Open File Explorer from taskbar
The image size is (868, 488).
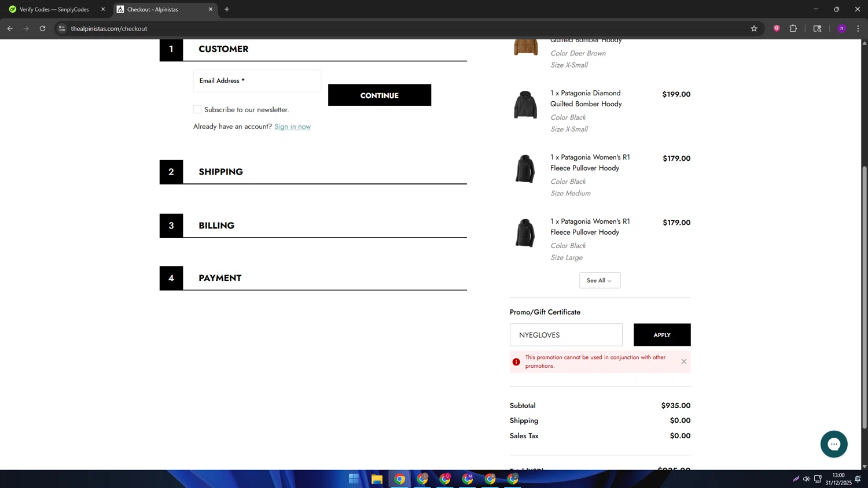(x=377, y=479)
